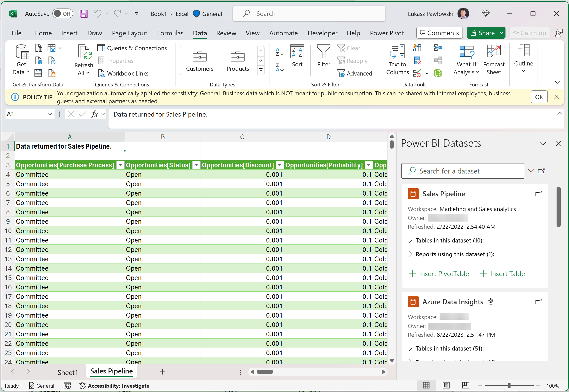Switch to the Formulas tab
Image resolution: width=569 pixels, height=392 pixels.
(x=170, y=33)
